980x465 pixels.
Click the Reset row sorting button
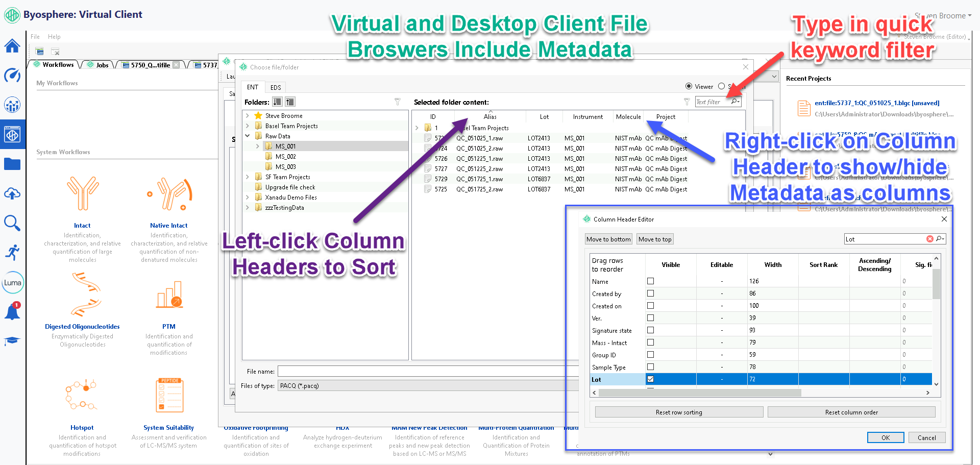click(679, 412)
